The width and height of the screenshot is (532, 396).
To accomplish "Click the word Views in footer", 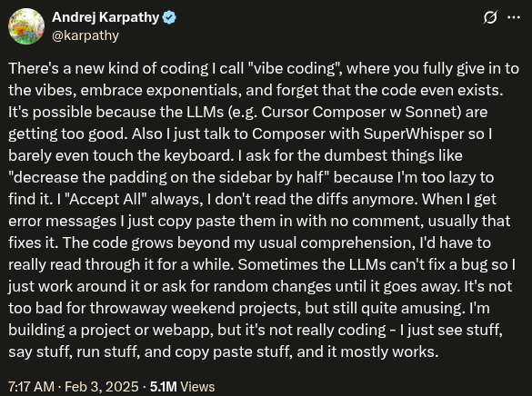I will click(x=197, y=387).
